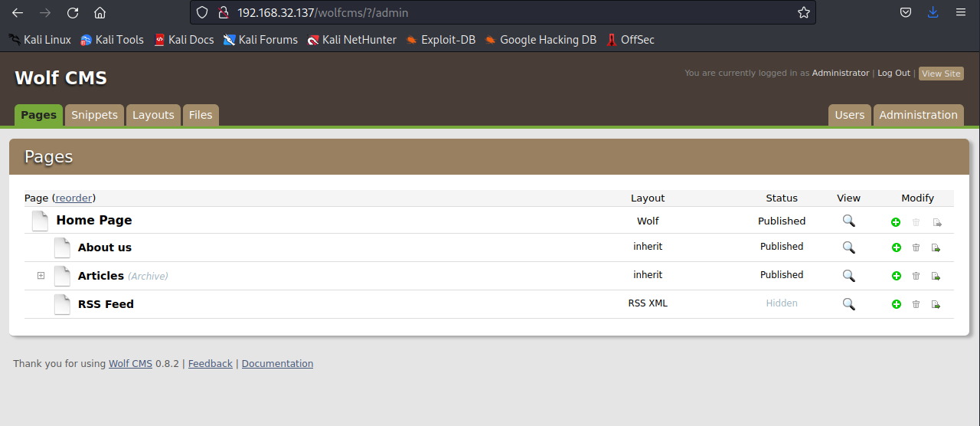Add child page under RSS Feed
This screenshot has height=426, width=980.
tap(896, 304)
